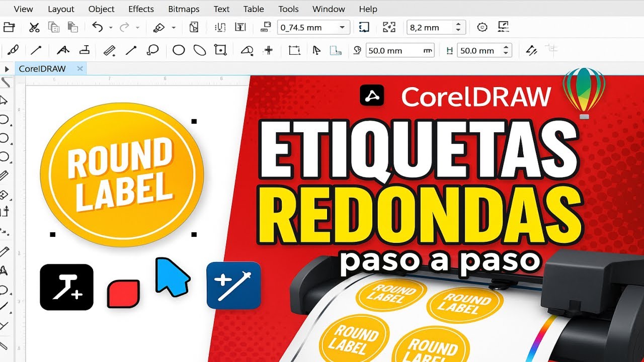Screen dimensions: 644x362
Task: Open the Help menu
Action: 368,9
